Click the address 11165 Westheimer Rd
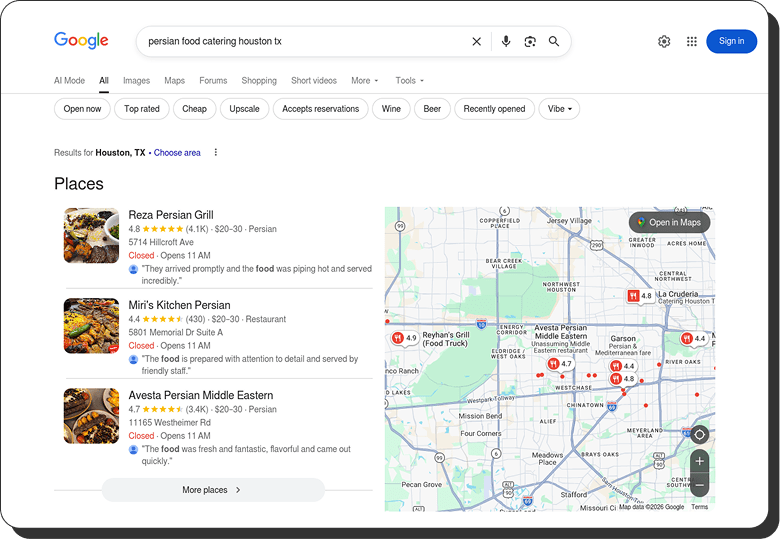Screen dimensions: 780x539 169,423
